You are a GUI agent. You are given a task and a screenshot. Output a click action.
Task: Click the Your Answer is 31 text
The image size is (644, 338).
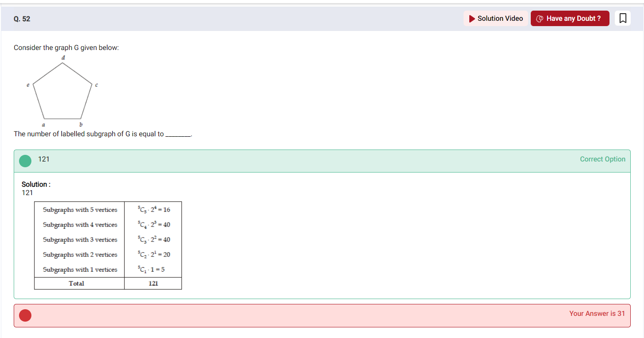[x=598, y=313]
